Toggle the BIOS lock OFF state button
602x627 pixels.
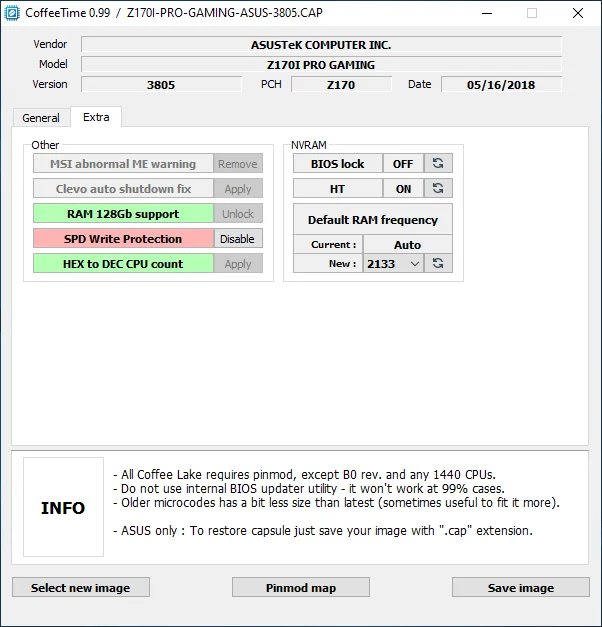(403, 163)
